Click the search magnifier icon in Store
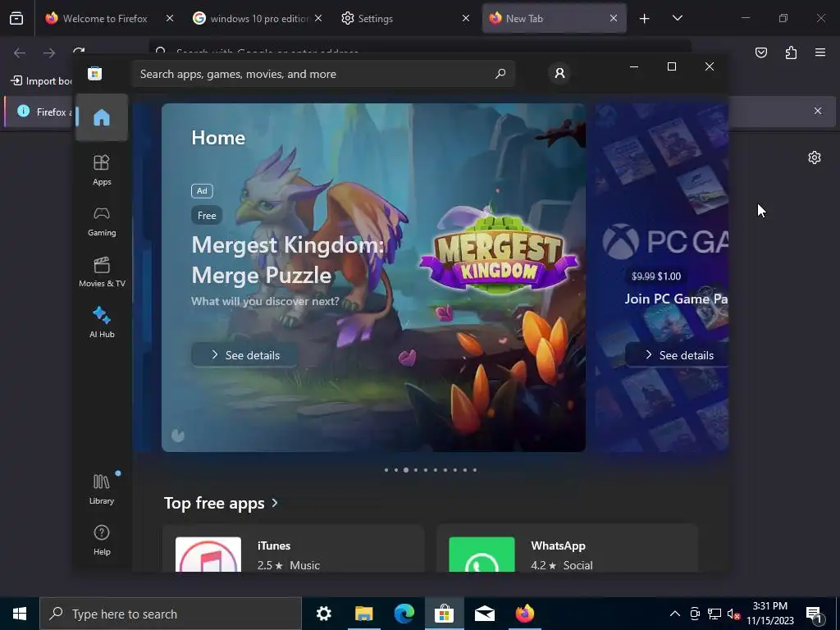 point(500,74)
